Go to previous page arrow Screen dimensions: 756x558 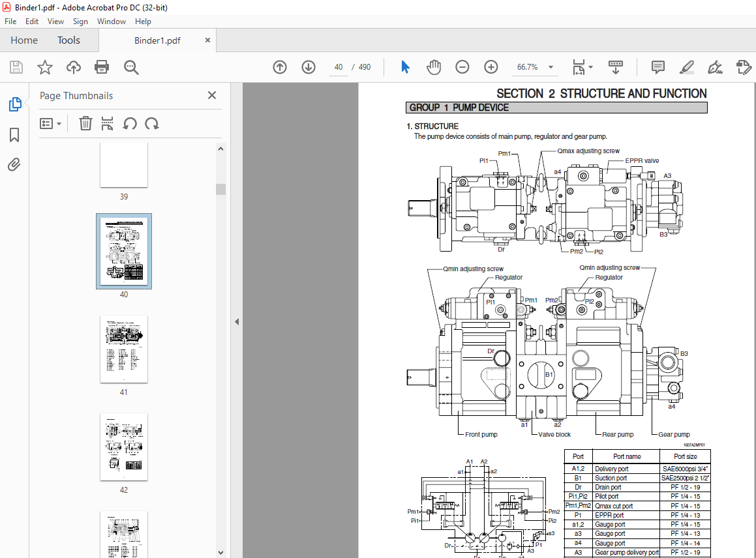[x=280, y=67]
